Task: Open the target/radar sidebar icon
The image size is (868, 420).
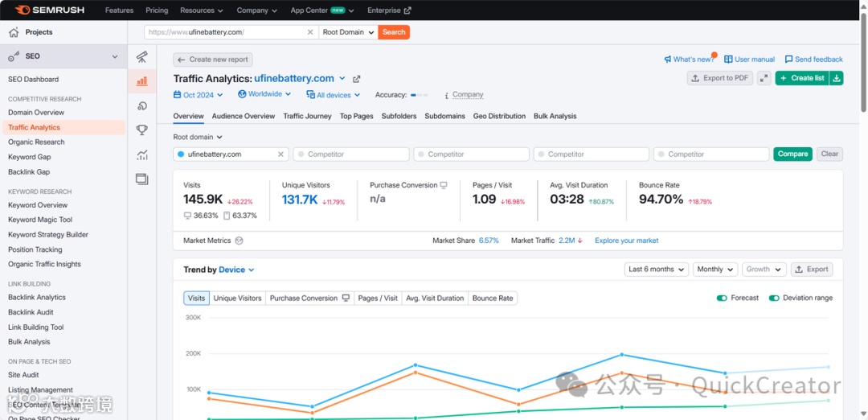Action: pos(141,106)
